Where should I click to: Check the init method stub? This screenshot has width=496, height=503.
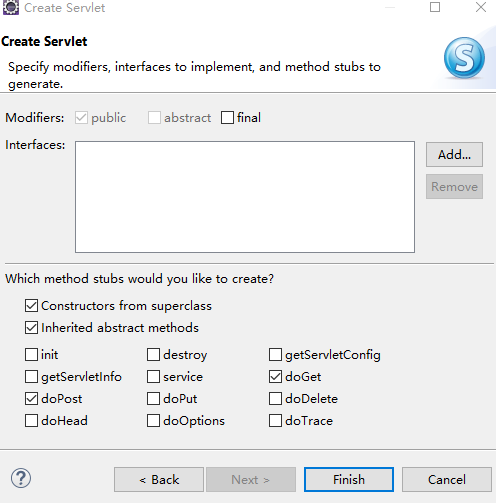point(31,355)
